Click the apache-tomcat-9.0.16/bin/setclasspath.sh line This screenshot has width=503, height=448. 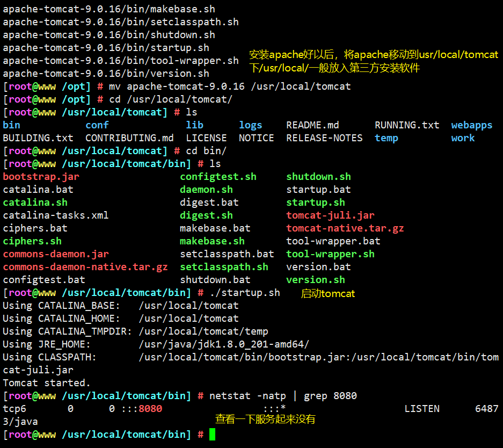point(121,22)
